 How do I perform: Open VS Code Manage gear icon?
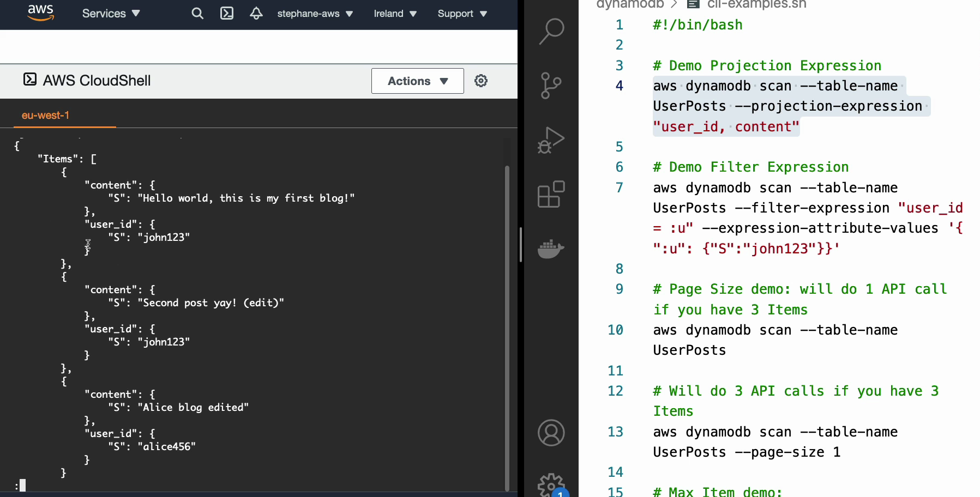click(x=551, y=485)
